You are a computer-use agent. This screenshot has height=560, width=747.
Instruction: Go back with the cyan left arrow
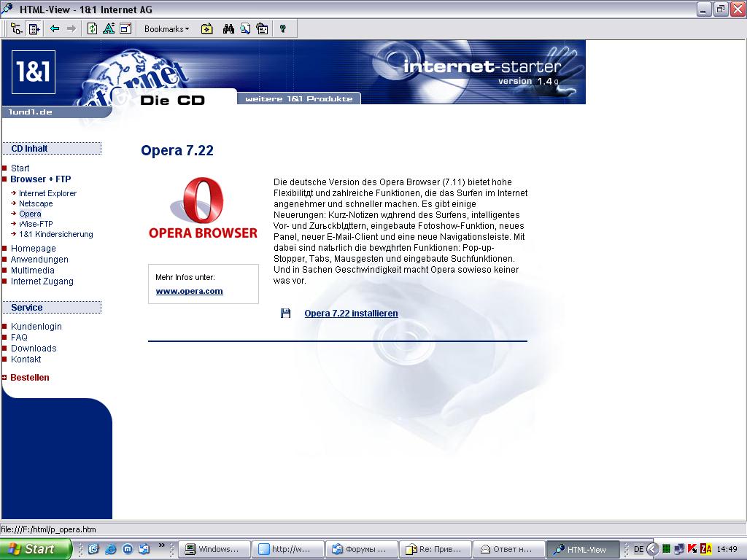(55, 28)
